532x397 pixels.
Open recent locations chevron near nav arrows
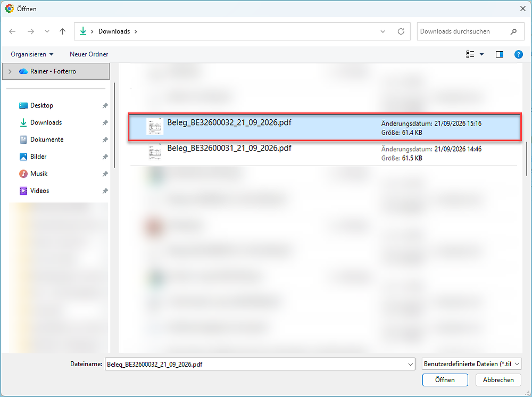[x=47, y=31]
